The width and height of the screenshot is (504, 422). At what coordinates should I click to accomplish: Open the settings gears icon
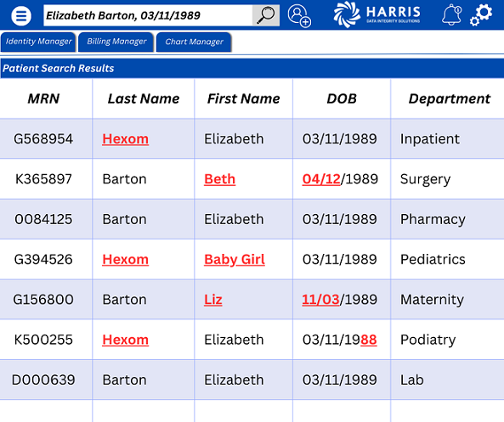click(x=481, y=14)
